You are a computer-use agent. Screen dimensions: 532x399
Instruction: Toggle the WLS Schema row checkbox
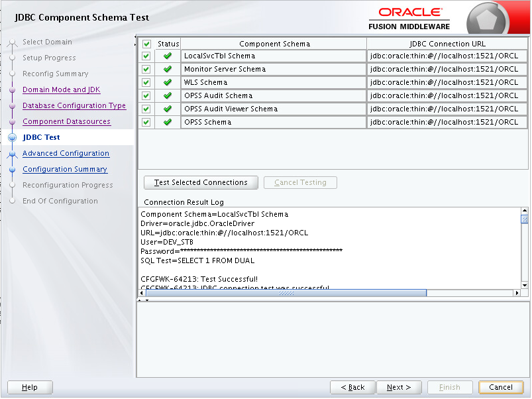coord(146,82)
